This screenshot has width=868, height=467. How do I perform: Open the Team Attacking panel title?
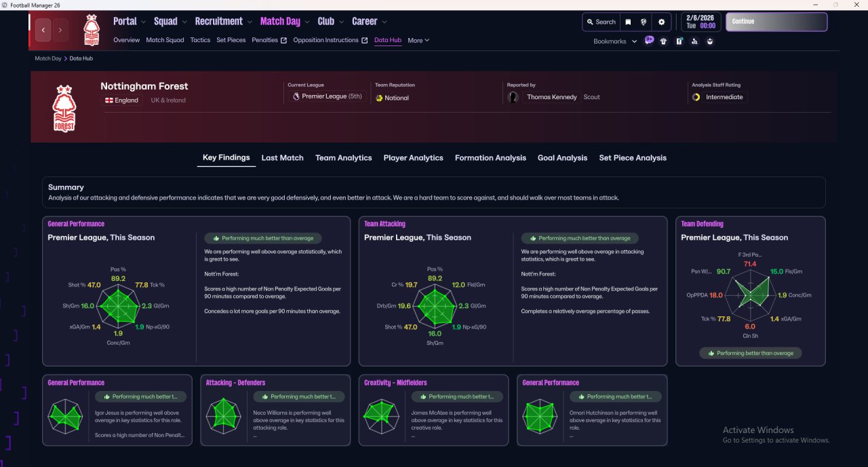click(384, 224)
